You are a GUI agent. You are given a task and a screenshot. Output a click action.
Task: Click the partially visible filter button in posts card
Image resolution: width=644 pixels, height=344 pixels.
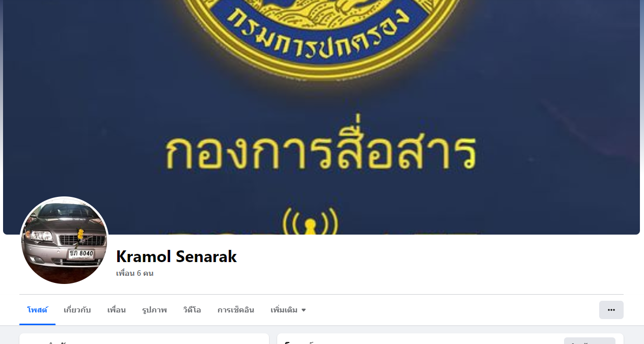click(589, 340)
